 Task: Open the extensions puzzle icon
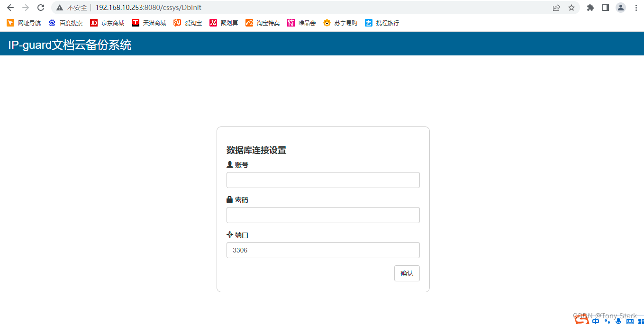(590, 8)
